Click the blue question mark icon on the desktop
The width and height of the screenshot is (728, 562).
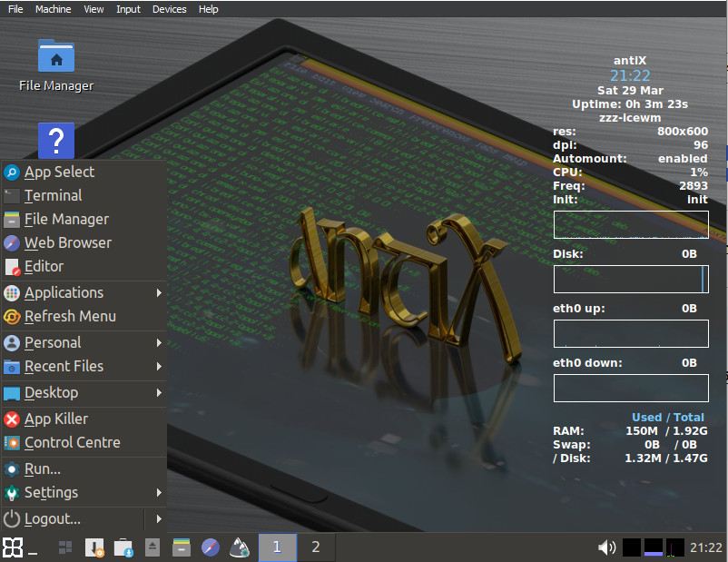coord(55,141)
